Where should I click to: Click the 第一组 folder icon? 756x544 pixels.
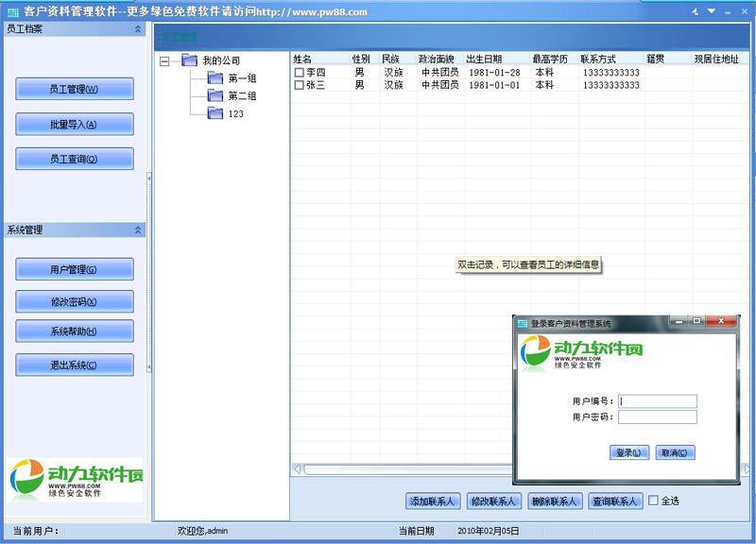[x=214, y=78]
